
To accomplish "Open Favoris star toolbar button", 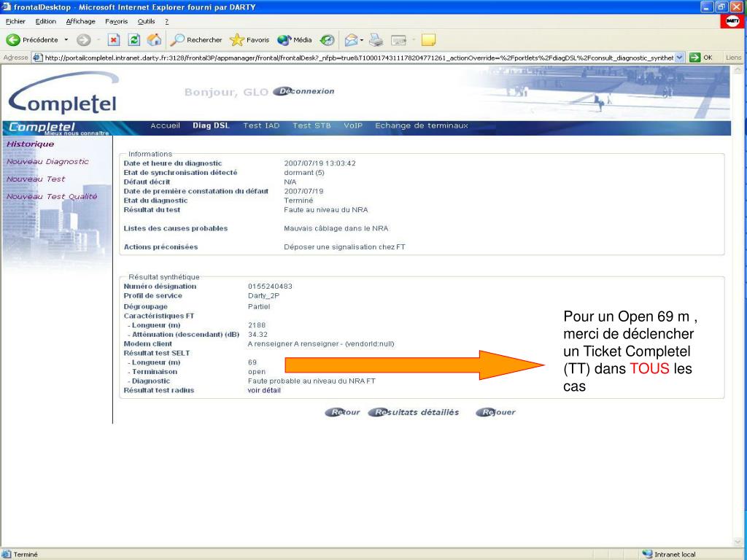I will click(249, 40).
